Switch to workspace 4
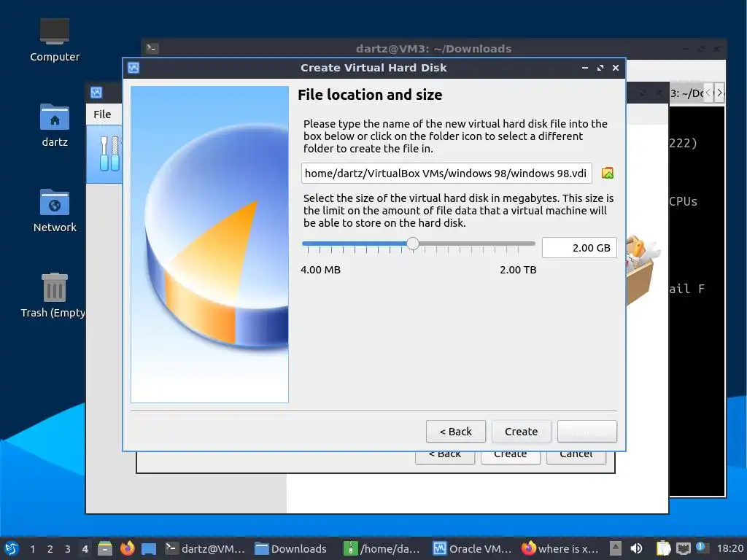The height and width of the screenshot is (560, 747). [85, 549]
